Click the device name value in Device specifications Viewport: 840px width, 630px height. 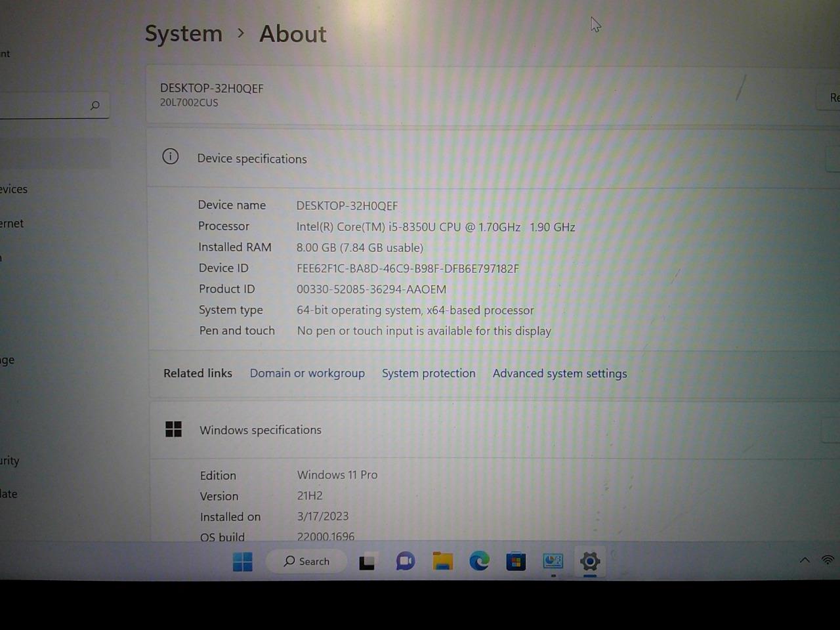pyautogui.click(x=347, y=206)
